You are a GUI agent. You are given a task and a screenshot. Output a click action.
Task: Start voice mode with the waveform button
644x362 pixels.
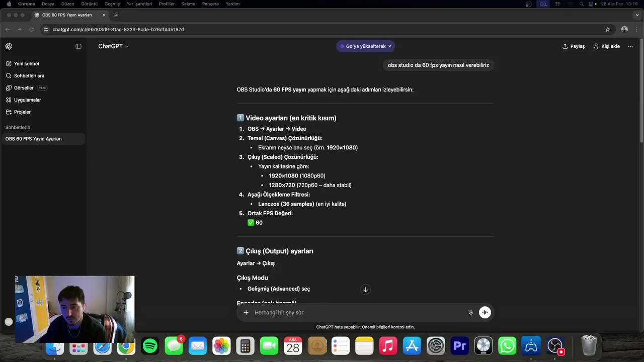pos(485,312)
